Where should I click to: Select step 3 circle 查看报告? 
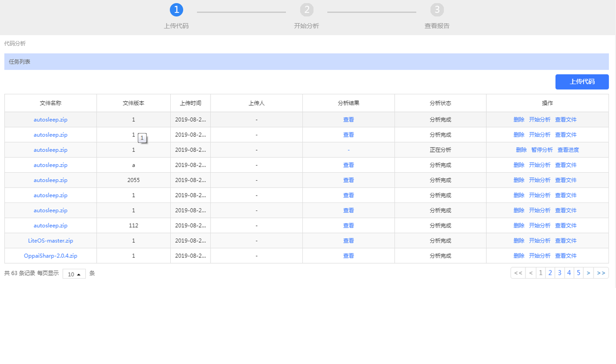437,9
